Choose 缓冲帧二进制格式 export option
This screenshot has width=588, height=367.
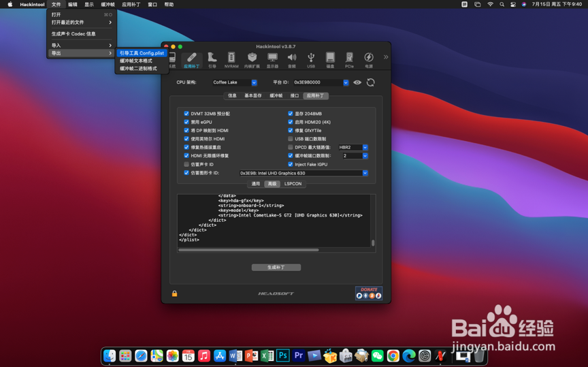[x=142, y=69]
